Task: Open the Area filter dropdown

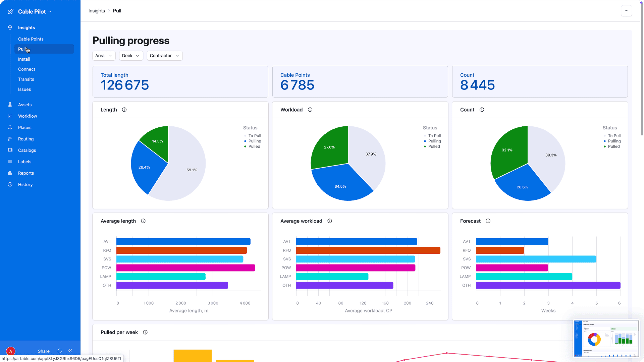Action: tap(104, 56)
